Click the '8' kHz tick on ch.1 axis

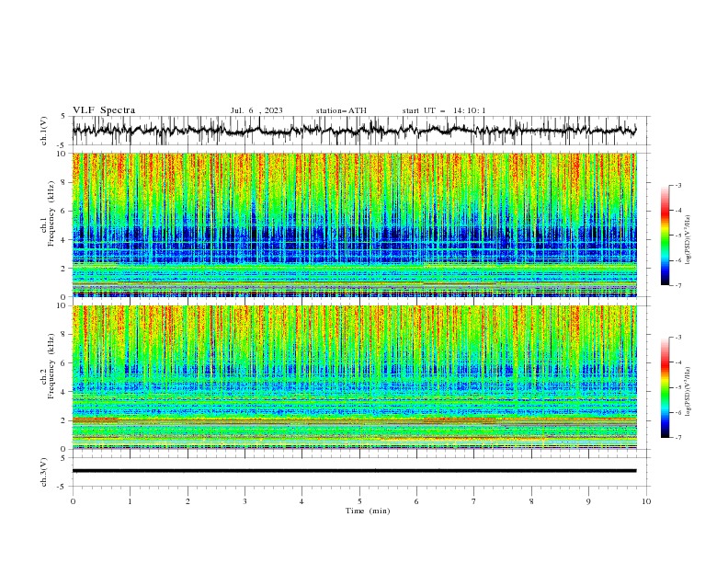tap(64, 182)
